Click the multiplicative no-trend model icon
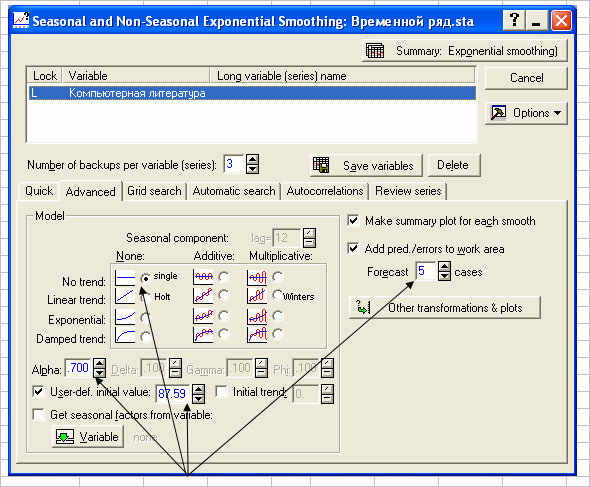The width and height of the screenshot is (590, 487). [257, 277]
